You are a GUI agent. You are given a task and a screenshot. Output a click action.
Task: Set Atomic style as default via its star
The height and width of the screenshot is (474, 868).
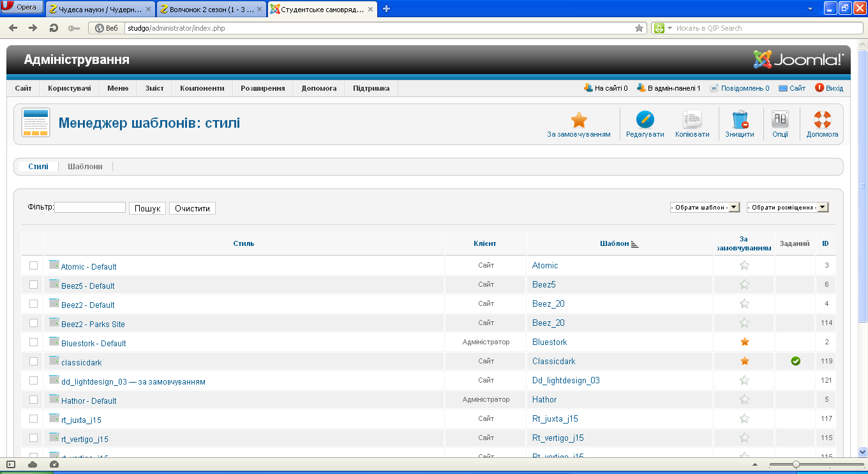pyautogui.click(x=744, y=265)
